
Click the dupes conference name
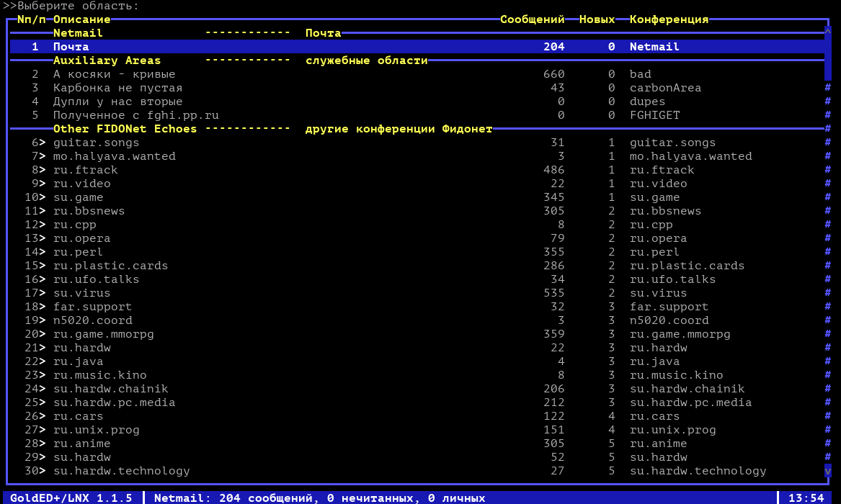647,102
